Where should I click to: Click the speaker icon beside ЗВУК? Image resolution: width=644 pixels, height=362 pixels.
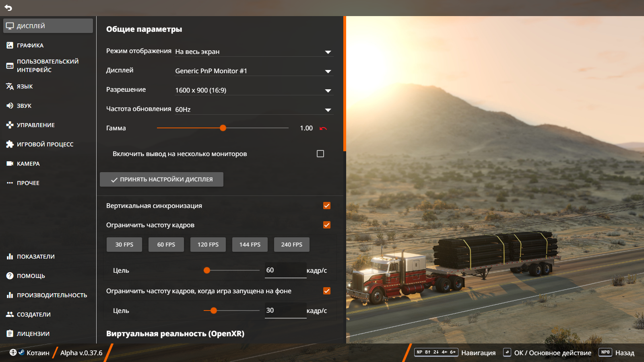click(x=10, y=105)
